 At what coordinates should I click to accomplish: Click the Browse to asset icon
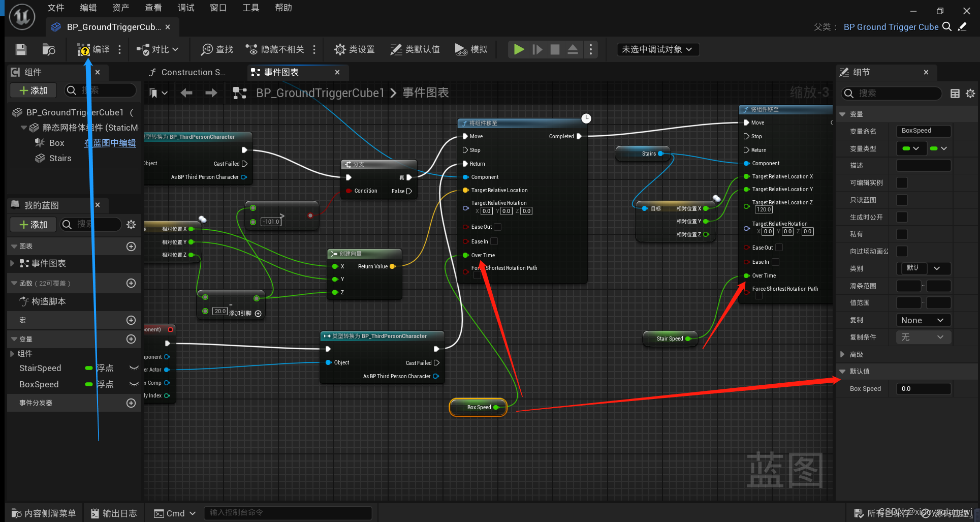[x=49, y=49]
